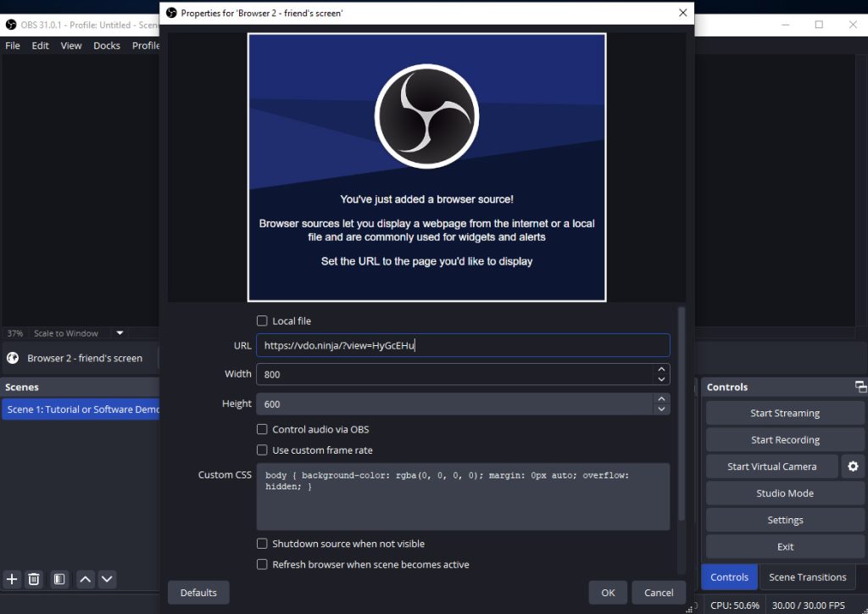The height and width of the screenshot is (614, 868).
Task: Enable Use custom frame rate
Action: 262,450
